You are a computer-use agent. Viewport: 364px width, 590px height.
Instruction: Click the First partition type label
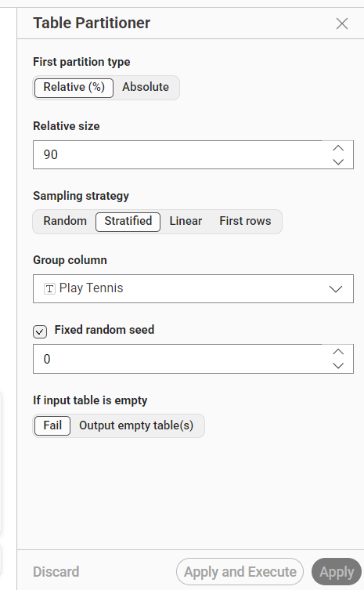coord(81,62)
